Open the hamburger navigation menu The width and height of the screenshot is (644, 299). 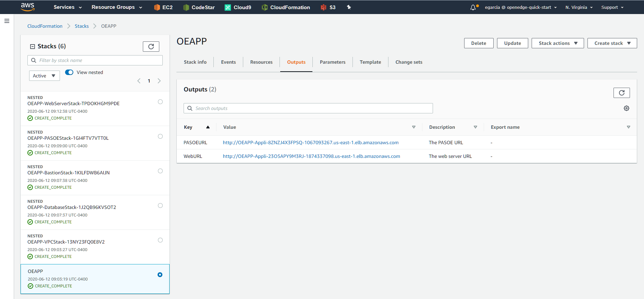click(7, 21)
